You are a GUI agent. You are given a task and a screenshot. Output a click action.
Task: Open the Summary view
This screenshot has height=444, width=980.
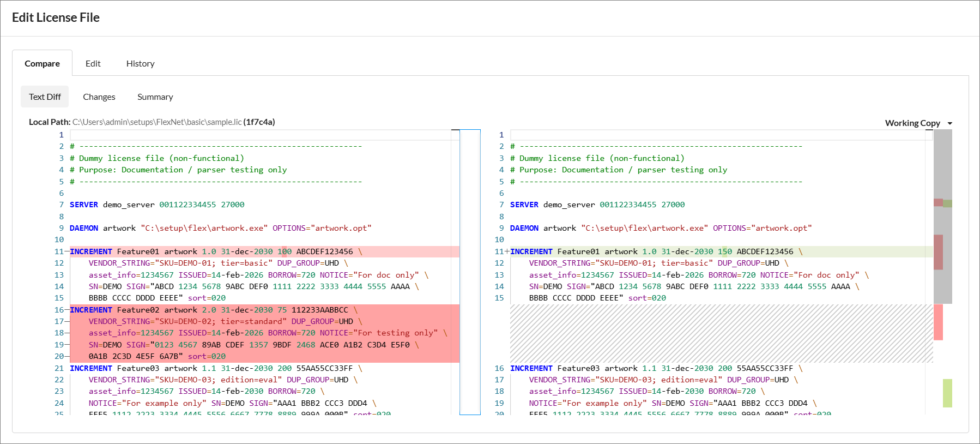[155, 97]
